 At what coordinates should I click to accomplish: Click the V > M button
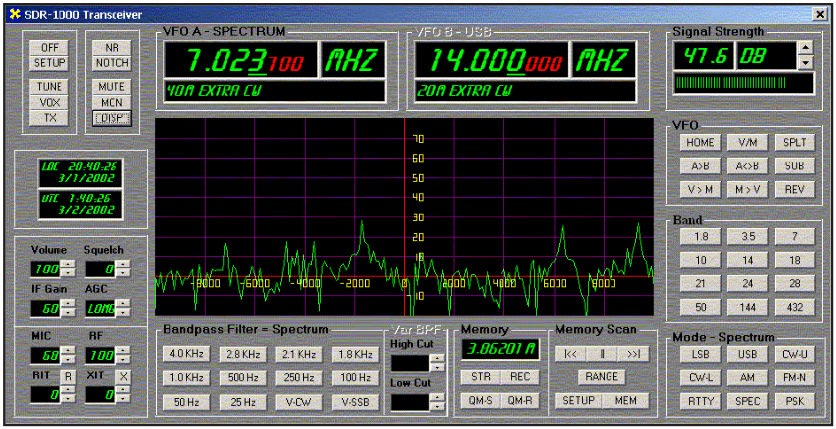(x=700, y=189)
